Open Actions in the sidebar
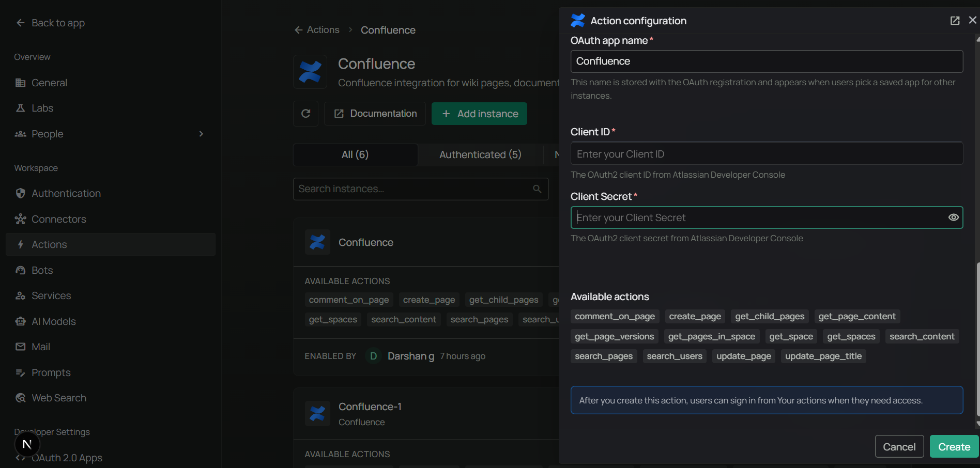Screen dimensions: 980x468 click(x=111, y=244)
